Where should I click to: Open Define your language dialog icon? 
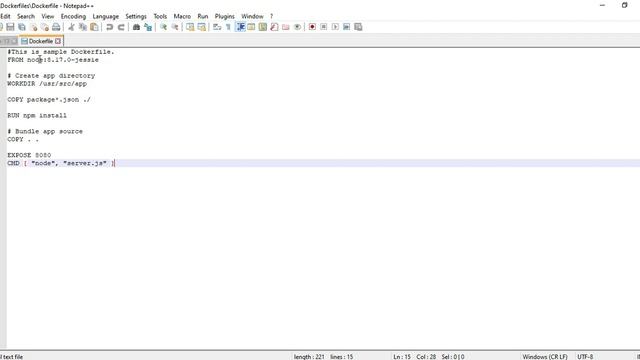click(x=251, y=27)
